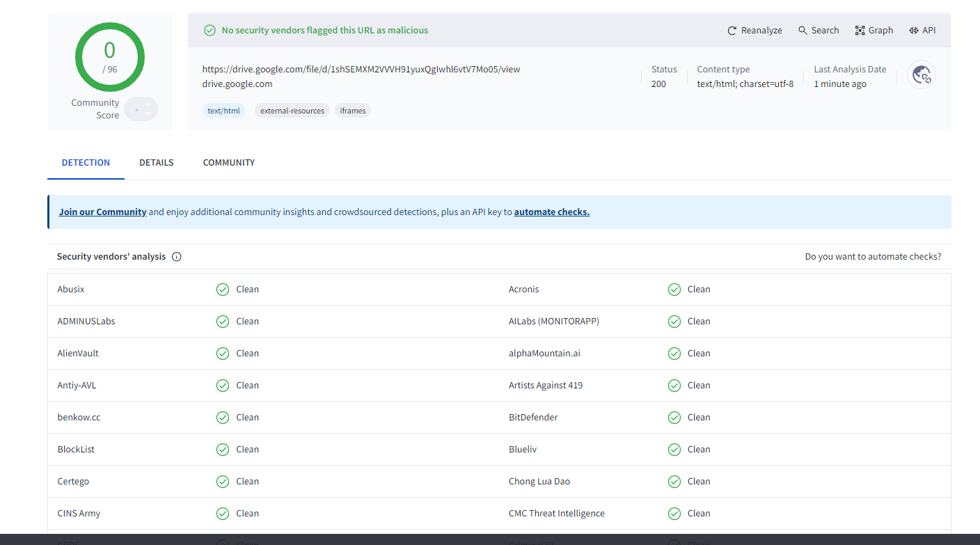Click the analyzed drive.google.com file URL

[361, 70]
